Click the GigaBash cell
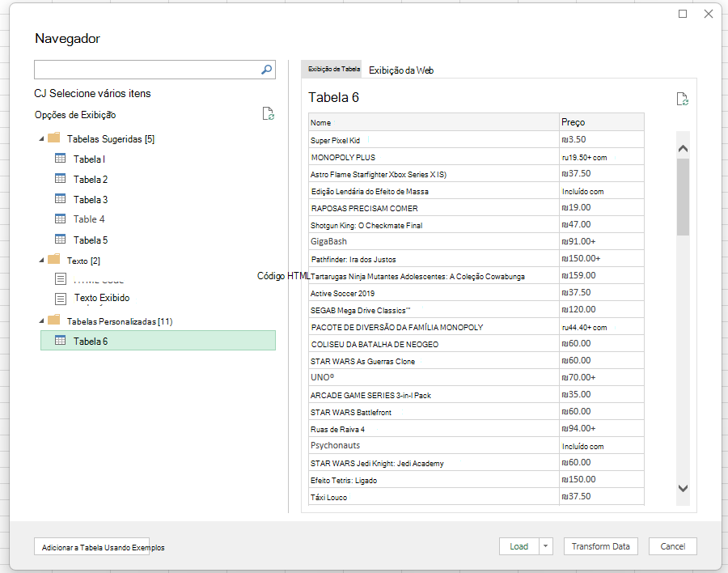This screenshot has width=728, height=573. [x=434, y=242]
